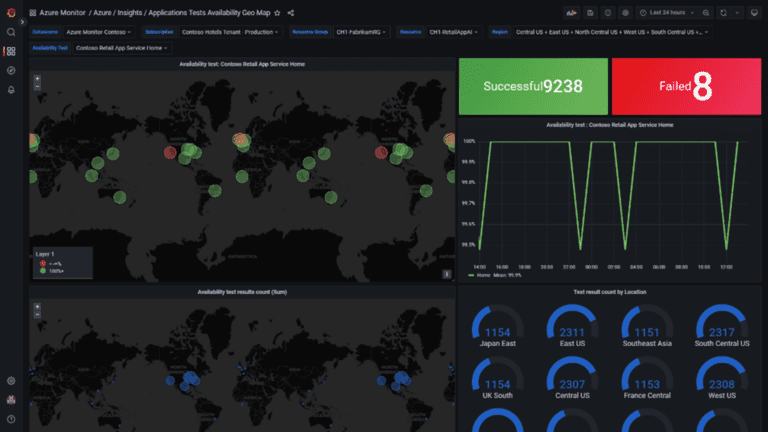Open Azure Monitor Contoso datasource dropdown
The width and height of the screenshot is (768, 432).
click(x=98, y=32)
